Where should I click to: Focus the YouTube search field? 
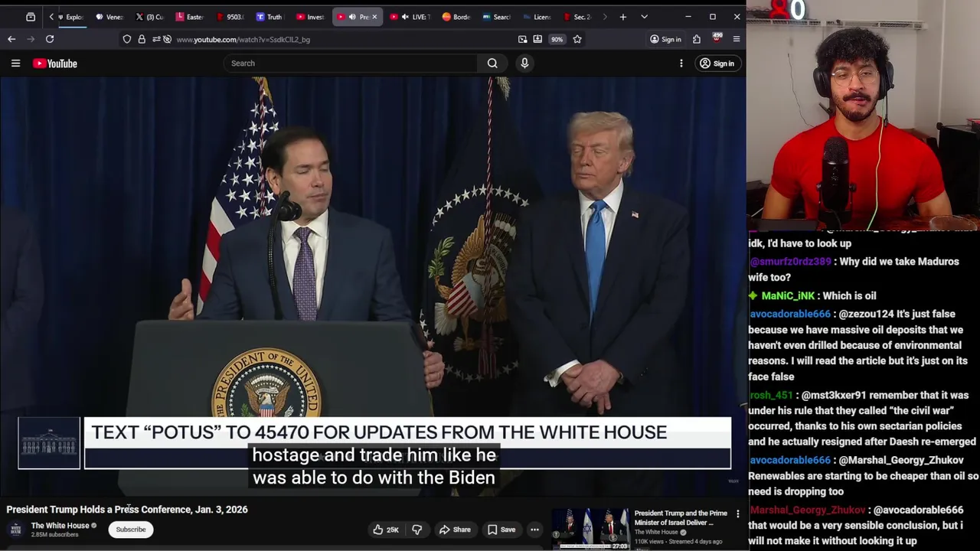tap(351, 64)
